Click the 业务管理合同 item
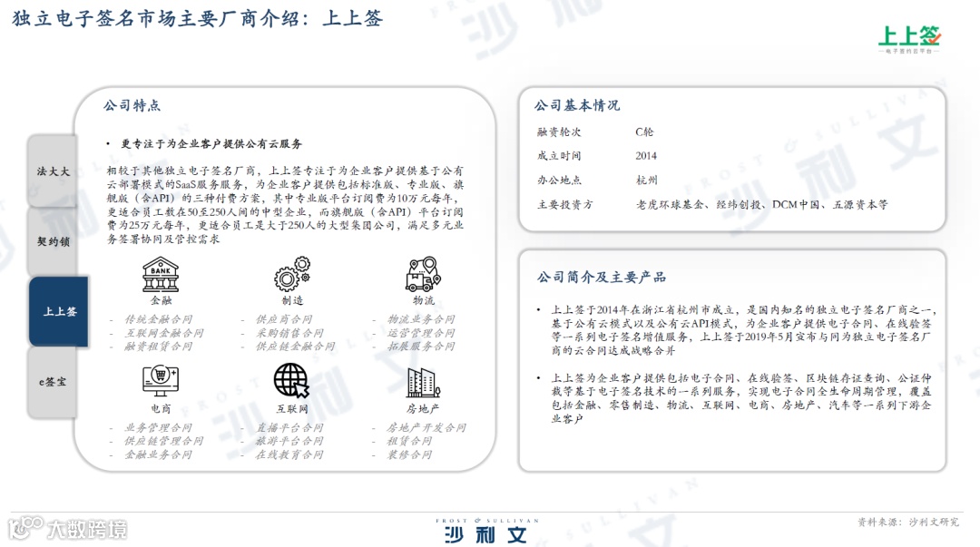980x547 pixels. [x=158, y=427]
